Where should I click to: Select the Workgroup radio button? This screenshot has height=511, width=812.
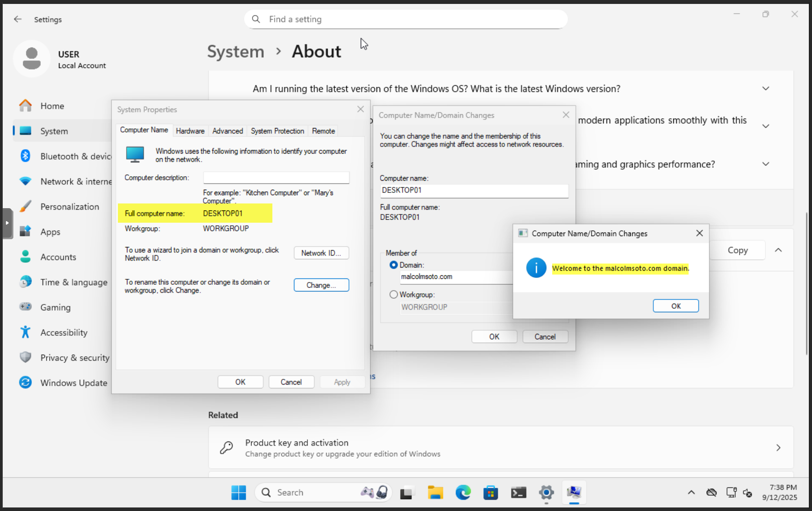(x=393, y=295)
